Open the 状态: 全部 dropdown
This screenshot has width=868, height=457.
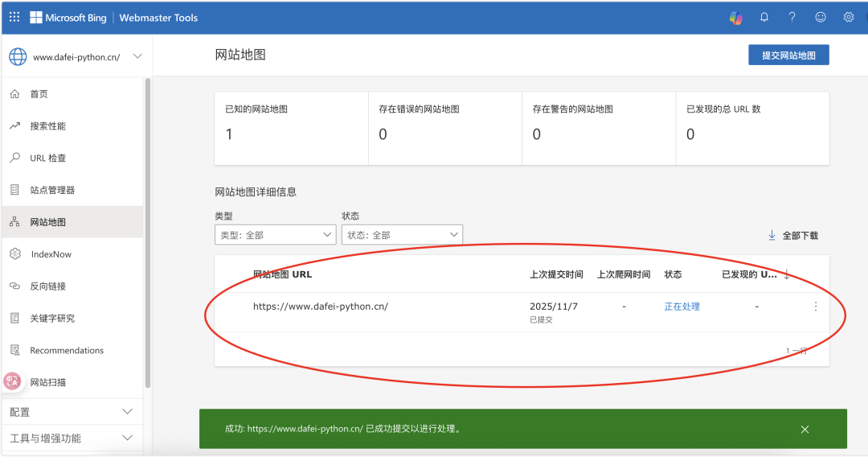pyautogui.click(x=402, y=235)
